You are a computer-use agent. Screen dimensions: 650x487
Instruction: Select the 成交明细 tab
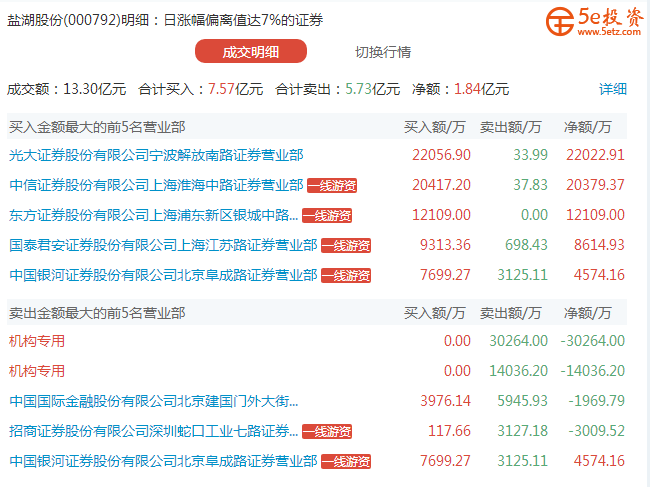tap(251, 51)
